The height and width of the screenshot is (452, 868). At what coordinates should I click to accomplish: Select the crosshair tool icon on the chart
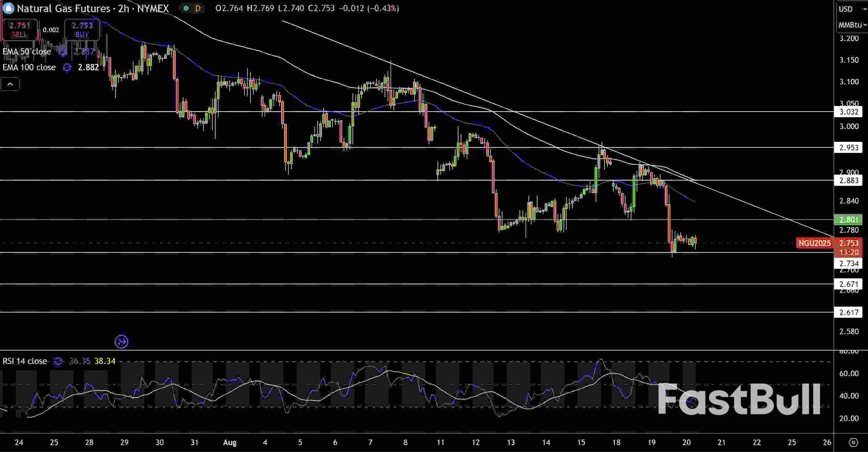point(121,342)
